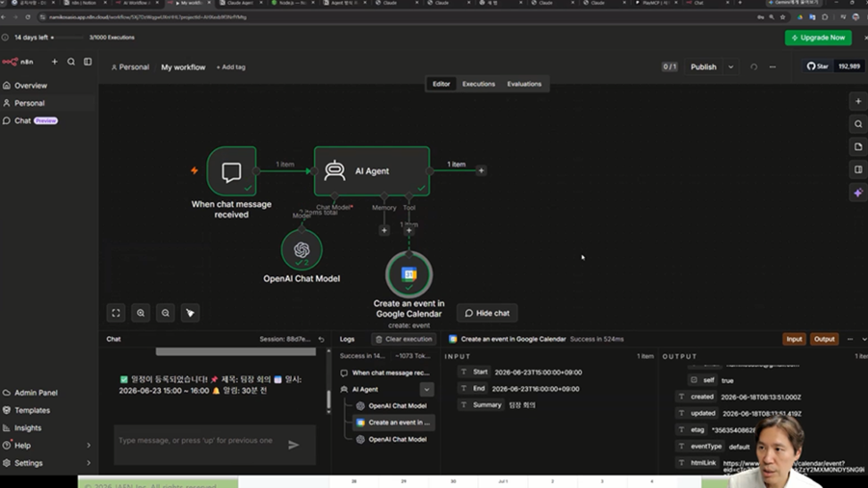Viewport: 868px width, 488px height.
Task: Collapse sidebar with panel toggle icon
Action: point(88,62)
